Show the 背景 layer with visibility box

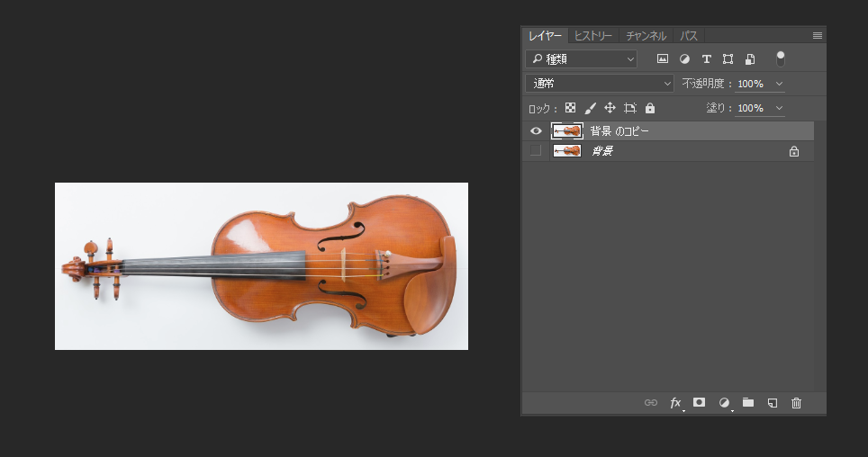click(x=536, y=151)
